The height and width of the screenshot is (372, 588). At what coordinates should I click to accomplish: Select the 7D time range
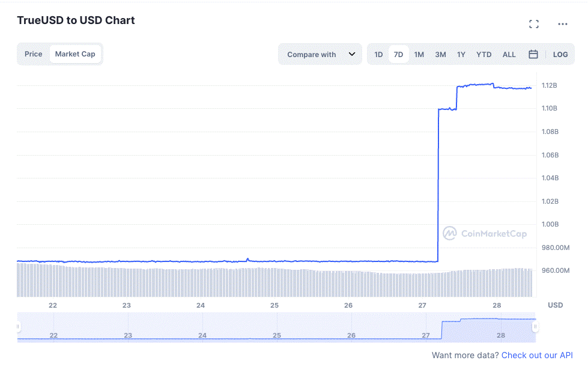point(398,55)
